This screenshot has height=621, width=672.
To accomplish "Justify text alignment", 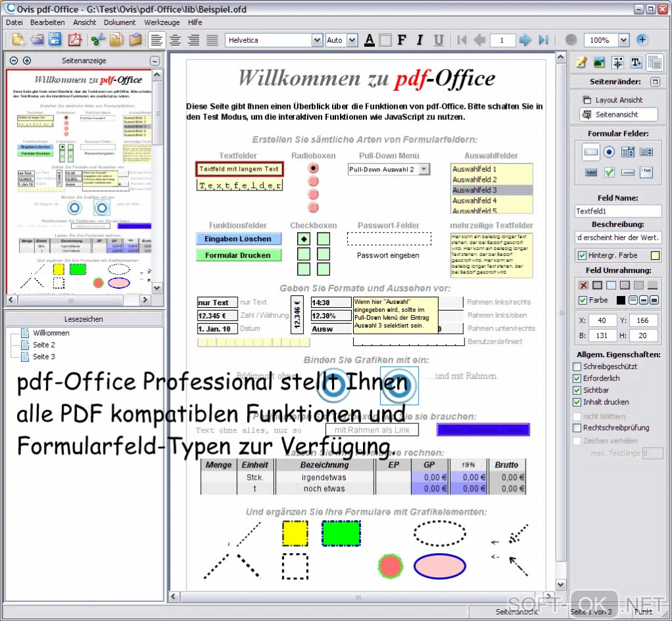I will tap(212, 40).
